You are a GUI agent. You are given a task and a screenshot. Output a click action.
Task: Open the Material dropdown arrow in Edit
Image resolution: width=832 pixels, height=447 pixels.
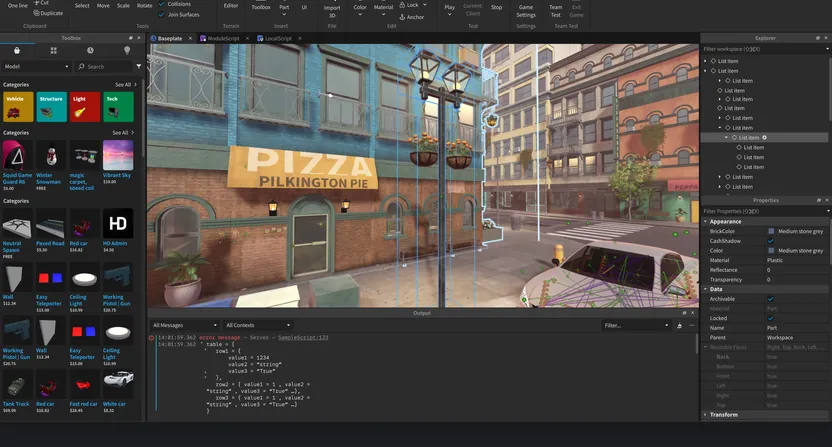click(383, 14)
